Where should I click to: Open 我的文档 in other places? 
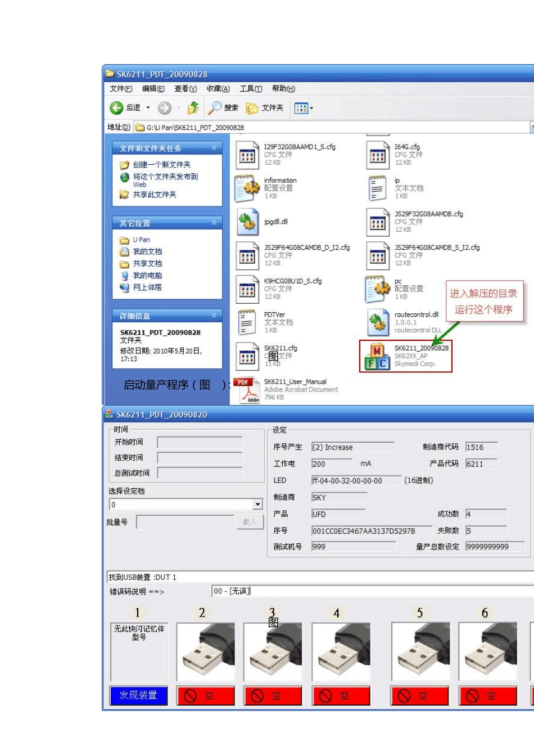[x=147, y=251]
